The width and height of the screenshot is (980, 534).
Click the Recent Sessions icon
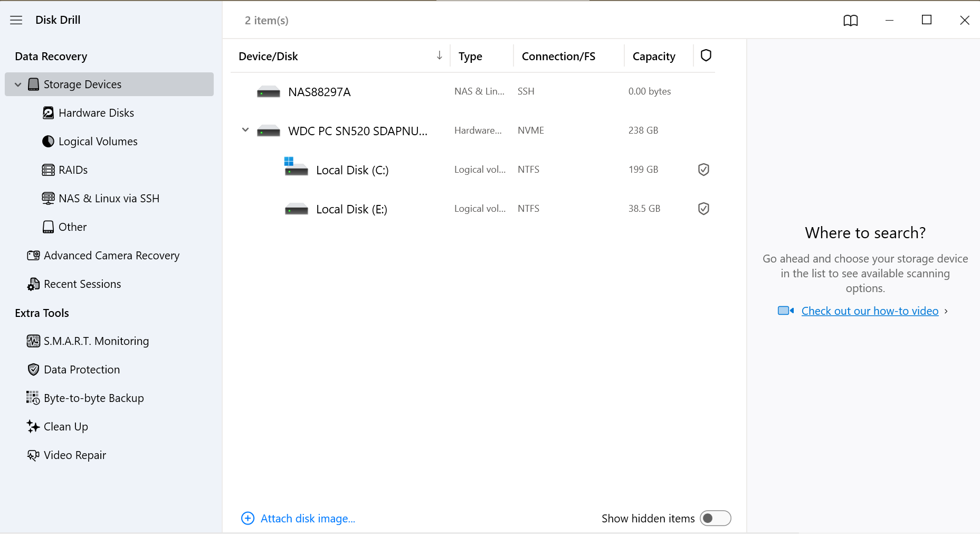coord(33,284)
